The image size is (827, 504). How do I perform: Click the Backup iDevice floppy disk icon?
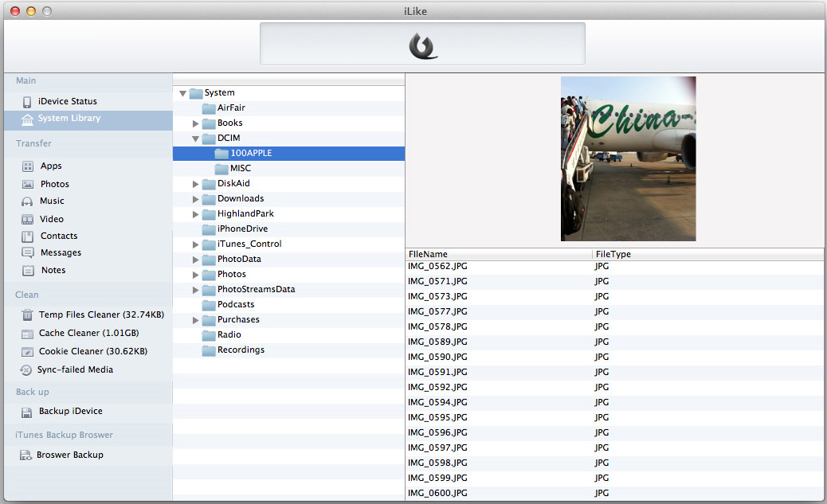(x=26, y=412)
